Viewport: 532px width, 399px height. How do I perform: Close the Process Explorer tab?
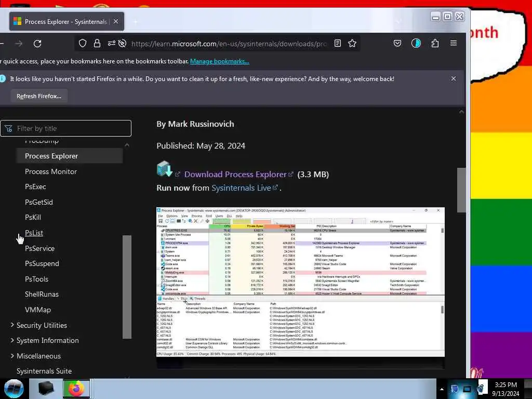click(116, 21)
